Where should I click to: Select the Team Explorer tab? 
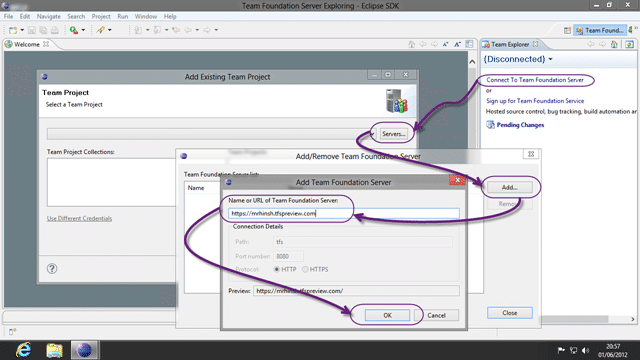[510, 44]
